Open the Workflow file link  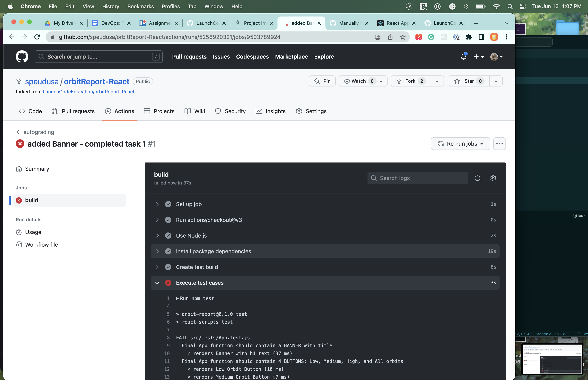click(x=41, y=245)
